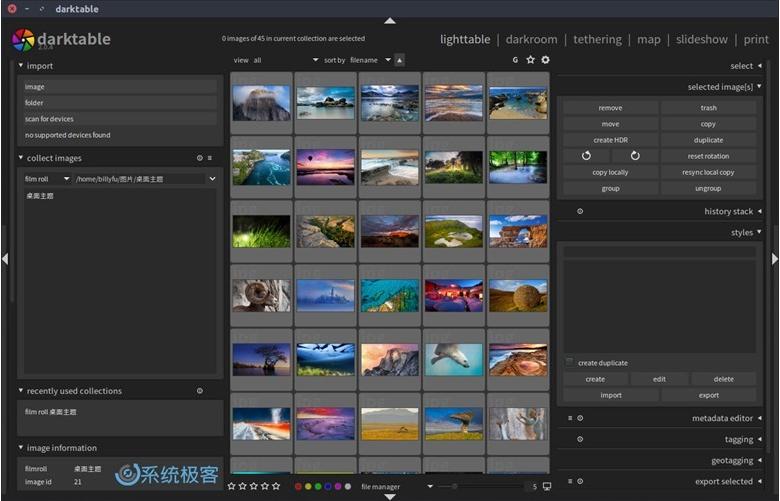This screenshot has width=780, height=501.
Task: Reverse sort order arrow button
Action: 400,60
